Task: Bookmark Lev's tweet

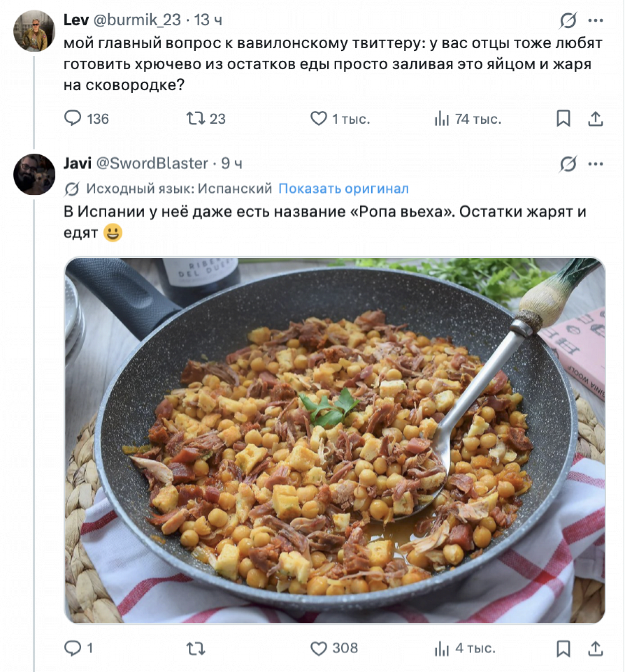Action: click(563, 118)
